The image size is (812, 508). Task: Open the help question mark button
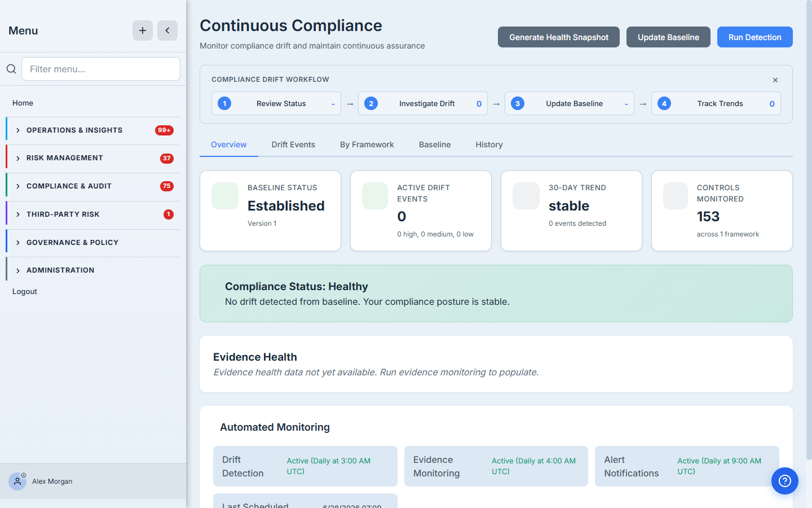[785, 481]
